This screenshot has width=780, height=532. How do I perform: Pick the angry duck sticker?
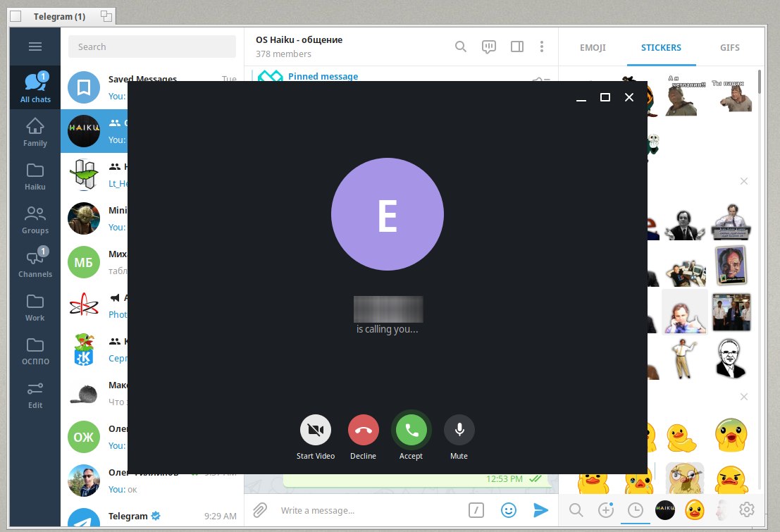(731, 479)
